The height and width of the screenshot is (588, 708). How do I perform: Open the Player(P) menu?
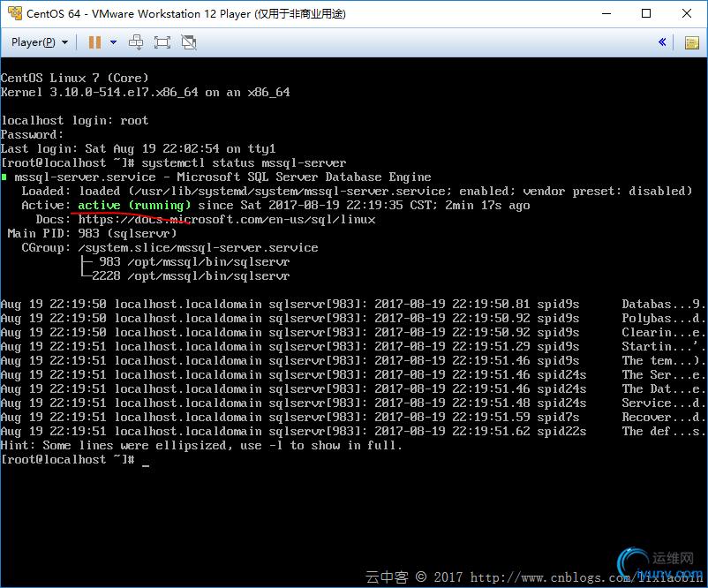pyautogui.click(x=40, y=42)
